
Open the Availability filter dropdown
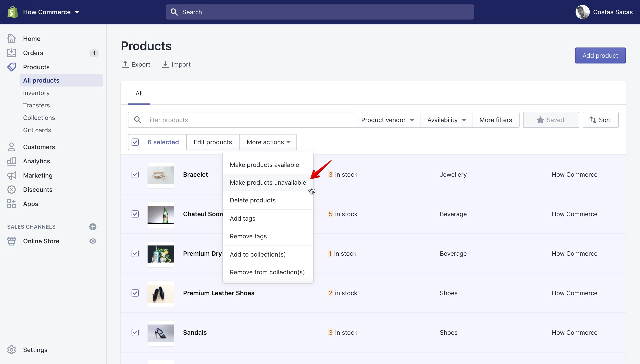[x=446, y=120]
